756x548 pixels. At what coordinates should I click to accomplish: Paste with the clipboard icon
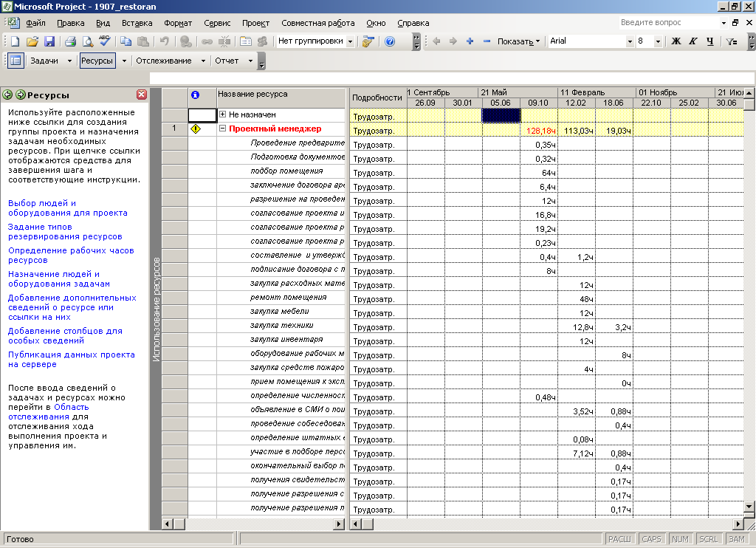pyautogui.click(x=142, y=41)
